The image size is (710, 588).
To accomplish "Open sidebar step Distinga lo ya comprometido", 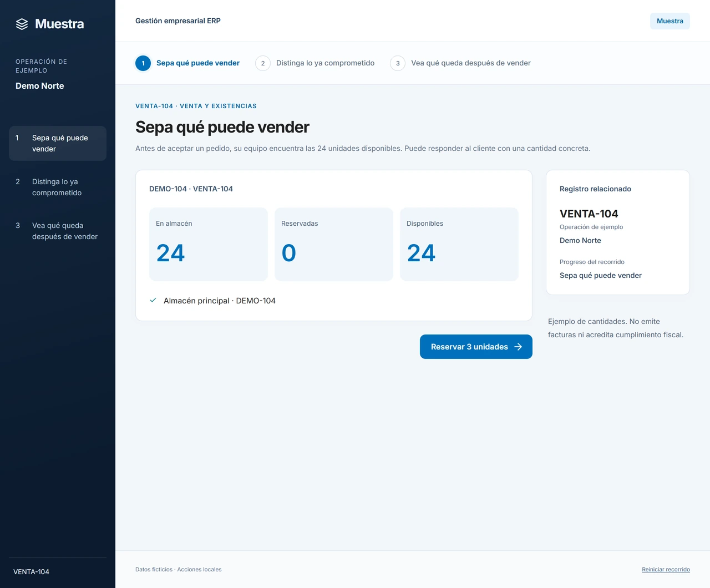I will (58, 187).
